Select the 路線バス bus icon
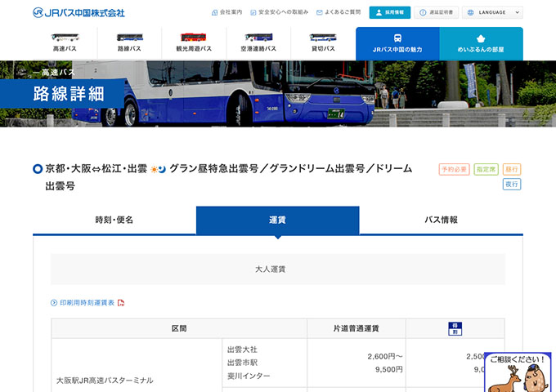Image resolution: width=556 pixels, height=392 pixels. [129, 38]
